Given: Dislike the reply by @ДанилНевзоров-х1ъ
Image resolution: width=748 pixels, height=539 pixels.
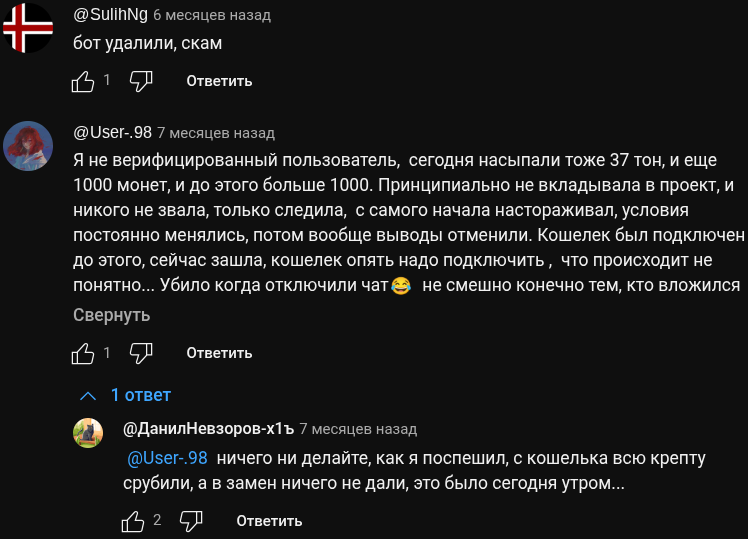Looking at the screenshot, I should [191, 521].
